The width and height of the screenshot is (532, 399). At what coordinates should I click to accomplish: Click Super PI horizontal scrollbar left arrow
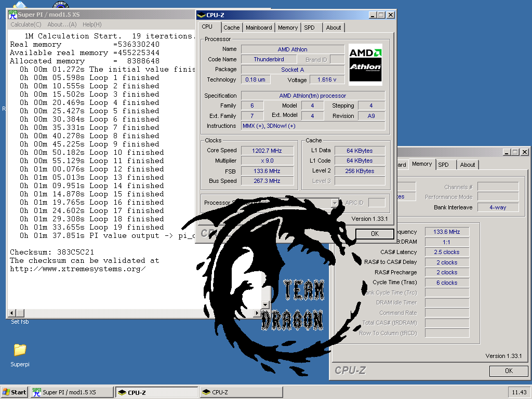pos(12,313)
